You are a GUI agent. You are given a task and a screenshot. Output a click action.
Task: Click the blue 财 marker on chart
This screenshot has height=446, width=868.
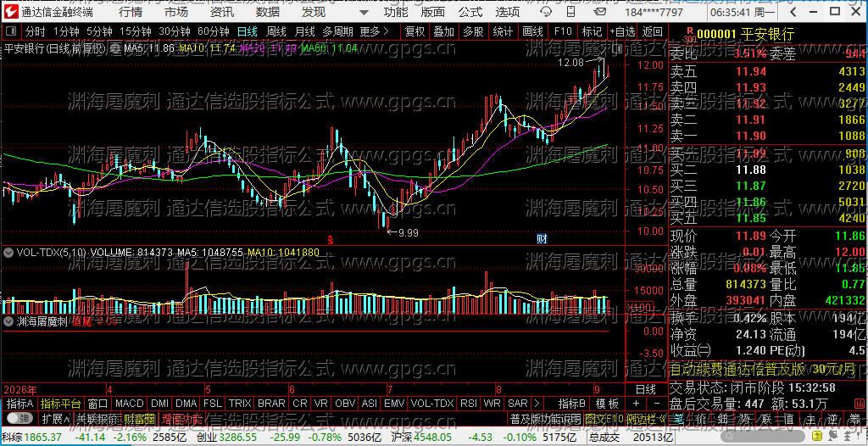542,239
